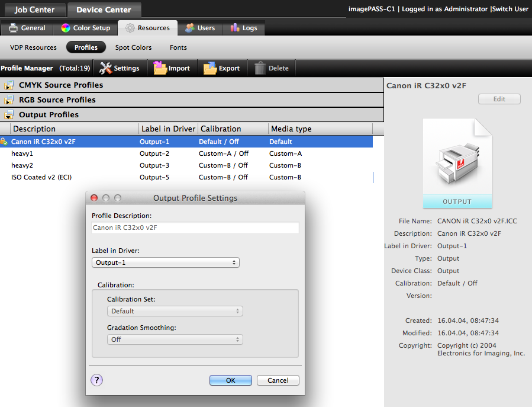Image resolution: width=532 pixels, height=407 pixels.
Task: Expand RGB Source Profiles section
Action: (9, 100)
